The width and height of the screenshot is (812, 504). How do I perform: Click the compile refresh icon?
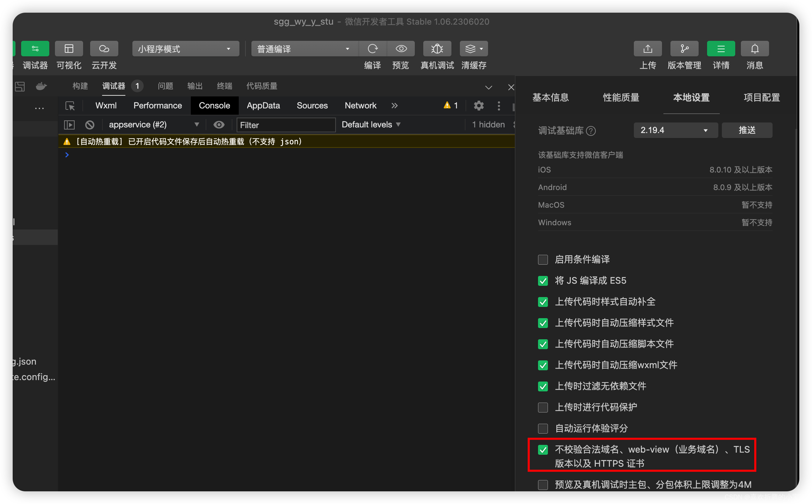pyautogui.click(x=373, y=49)
